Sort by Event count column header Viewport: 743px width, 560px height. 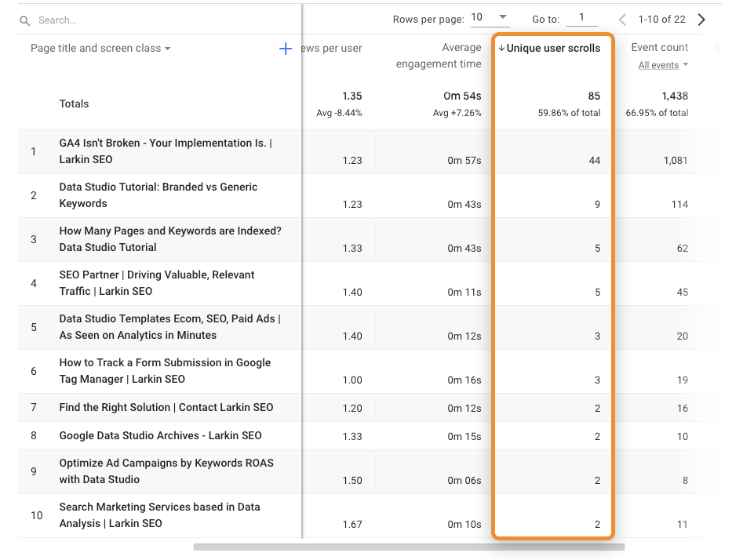tap(659, 47)
